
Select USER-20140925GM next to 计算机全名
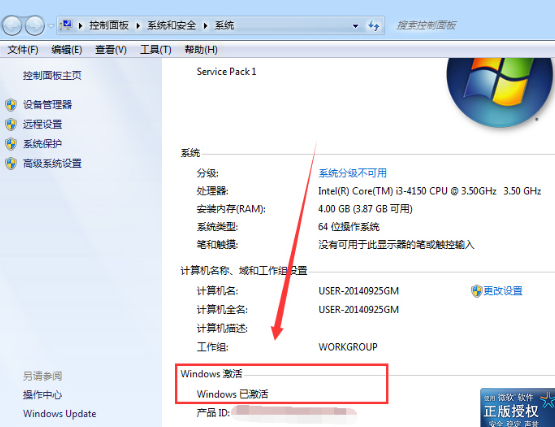(x=359, y=310)
